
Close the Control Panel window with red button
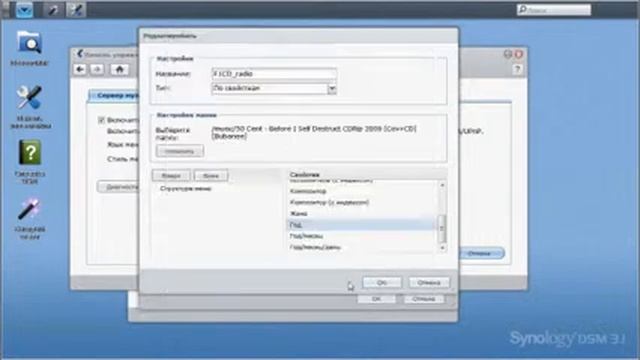[519, 54]
